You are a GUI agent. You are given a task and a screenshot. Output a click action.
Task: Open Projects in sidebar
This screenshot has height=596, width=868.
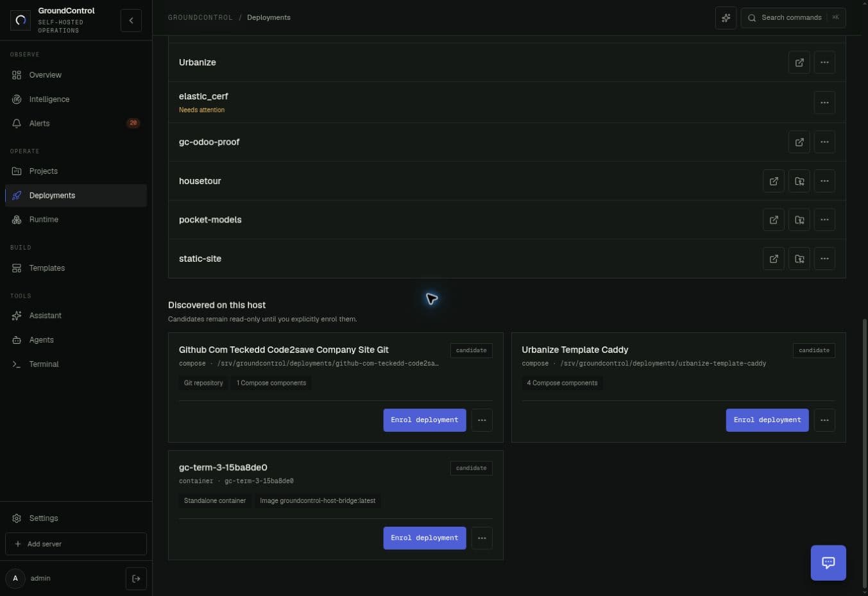pyautogui.click(x=76, y=171)
